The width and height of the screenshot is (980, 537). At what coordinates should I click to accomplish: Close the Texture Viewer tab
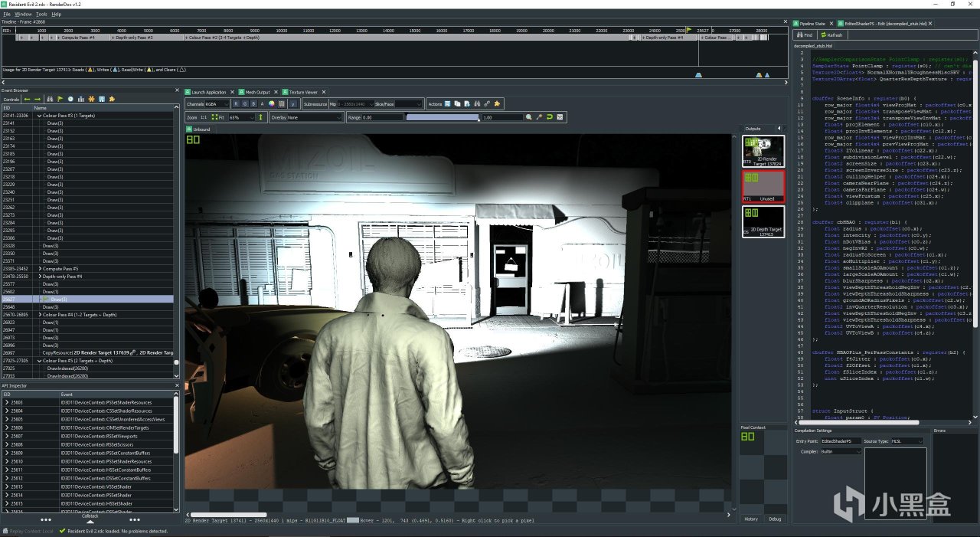click(x=324, y=92)
